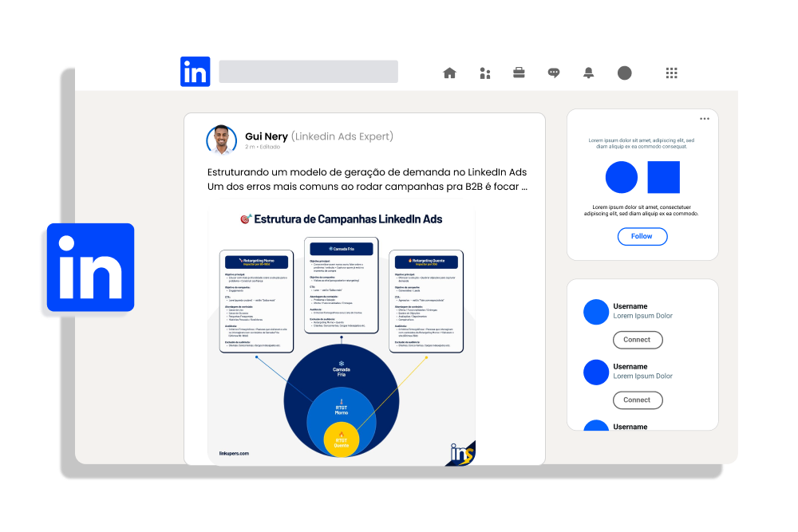Click the large LinkedIn logo badge

pos(90,268)
